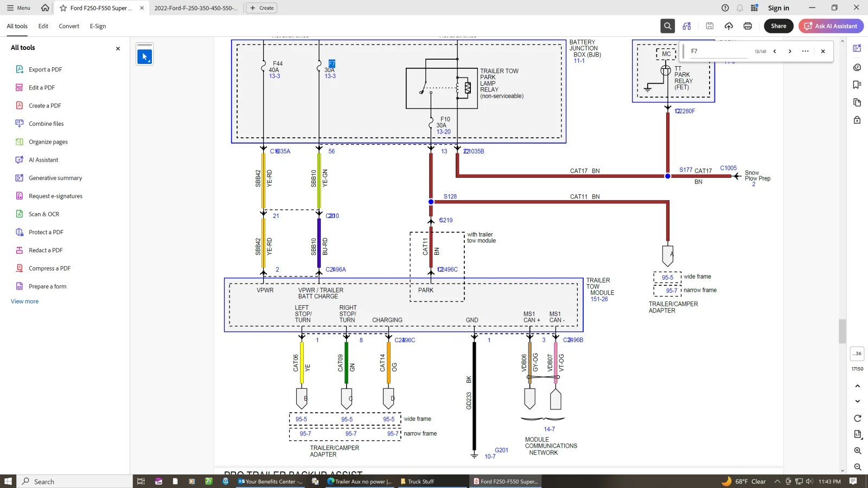Zoom in using the magnifier plus icon

(x=858, y=451)
